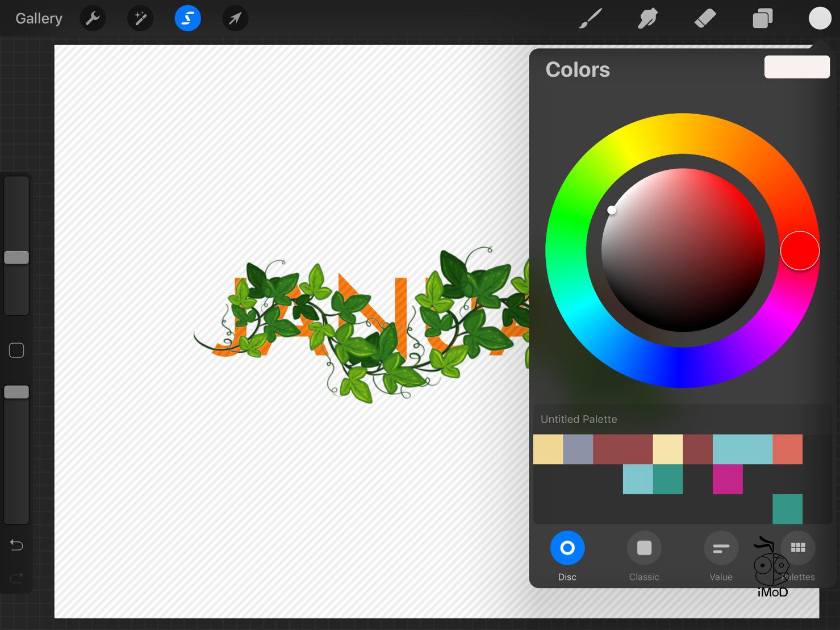
Task: Open the Layers panel
Action: tap(762, 19)
